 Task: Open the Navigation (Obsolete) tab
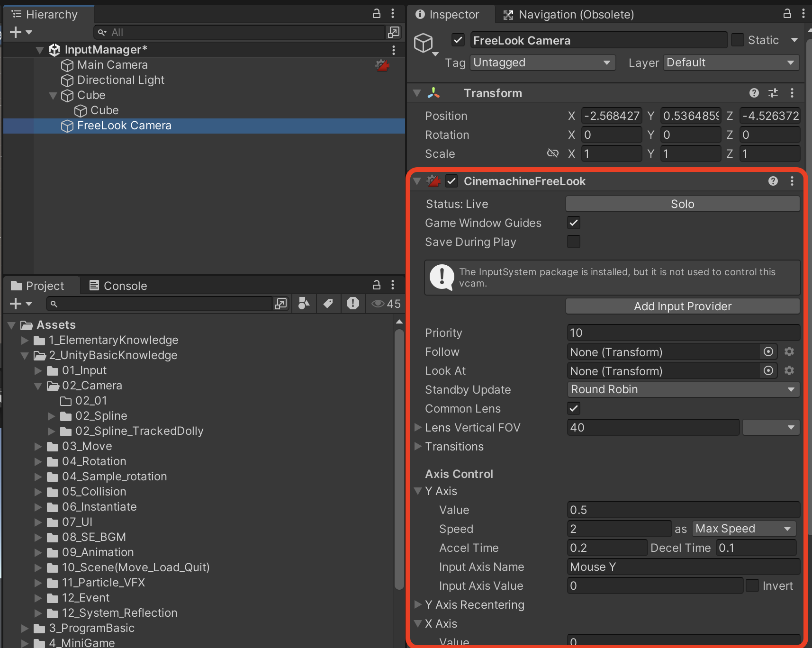pos(568,15)
